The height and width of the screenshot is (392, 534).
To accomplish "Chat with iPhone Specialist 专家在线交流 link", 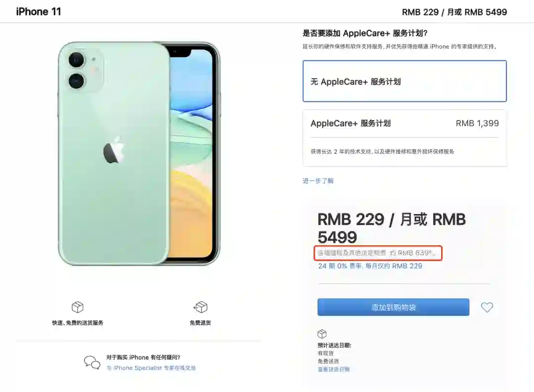I will (x=151, y=368).
